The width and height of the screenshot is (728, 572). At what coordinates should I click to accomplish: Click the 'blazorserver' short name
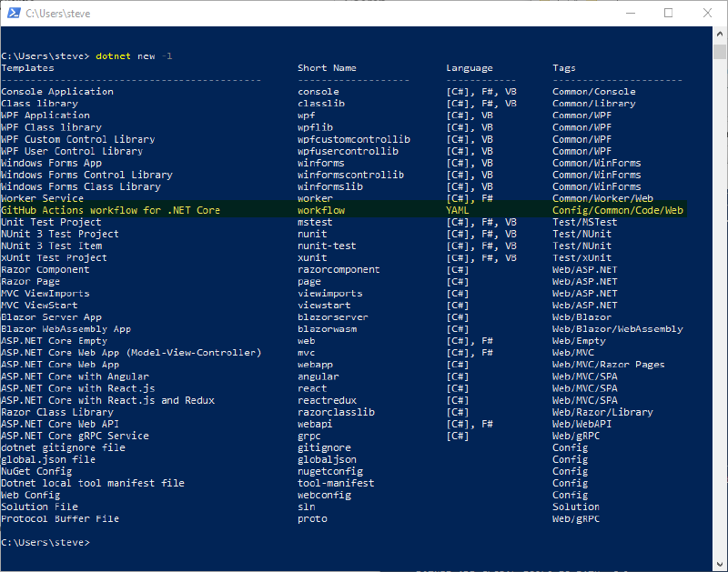click(333, 317)
